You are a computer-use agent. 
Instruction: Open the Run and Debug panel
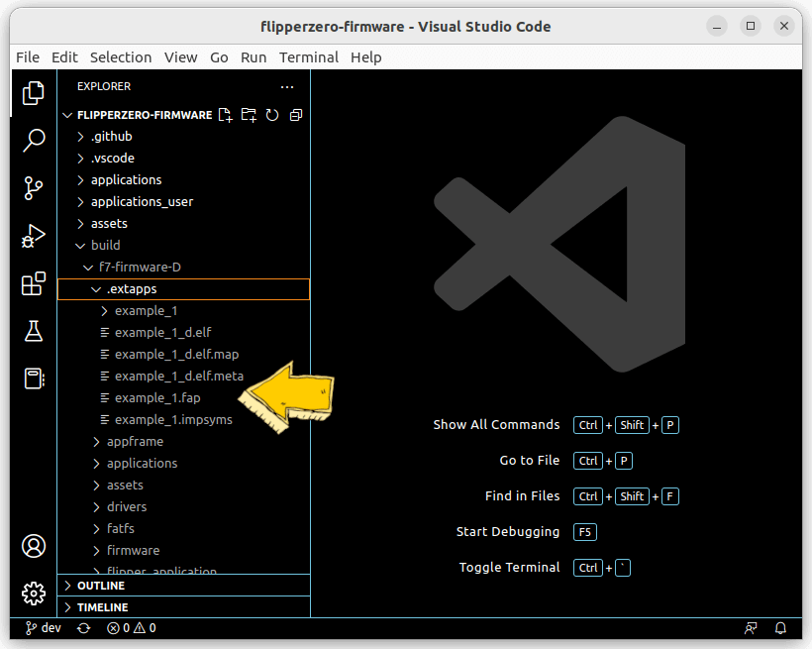pyautogui.click(x=33, y=236)
